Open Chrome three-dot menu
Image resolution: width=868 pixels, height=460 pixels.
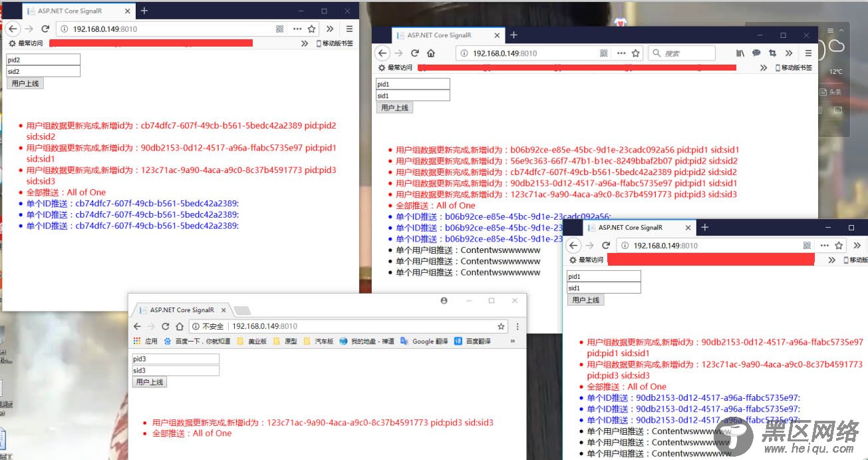tap(517, 326)
